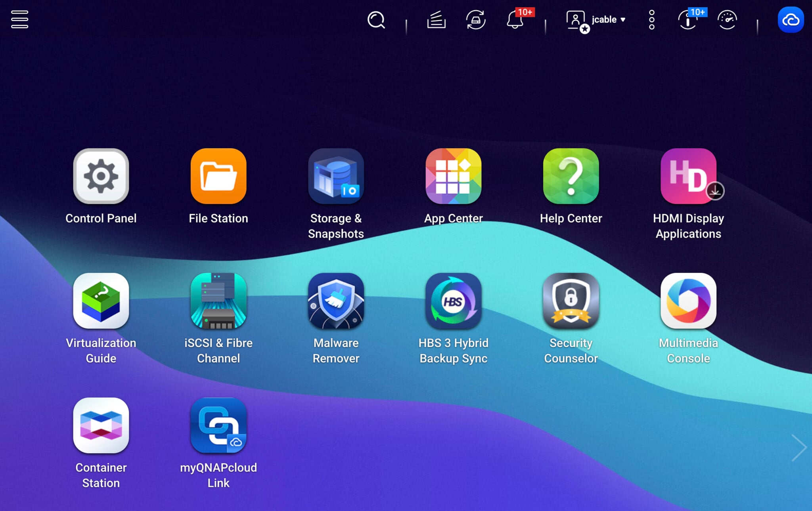Open Virtualization Guide
Screen dimensions: 812x511
pos(101,301)
